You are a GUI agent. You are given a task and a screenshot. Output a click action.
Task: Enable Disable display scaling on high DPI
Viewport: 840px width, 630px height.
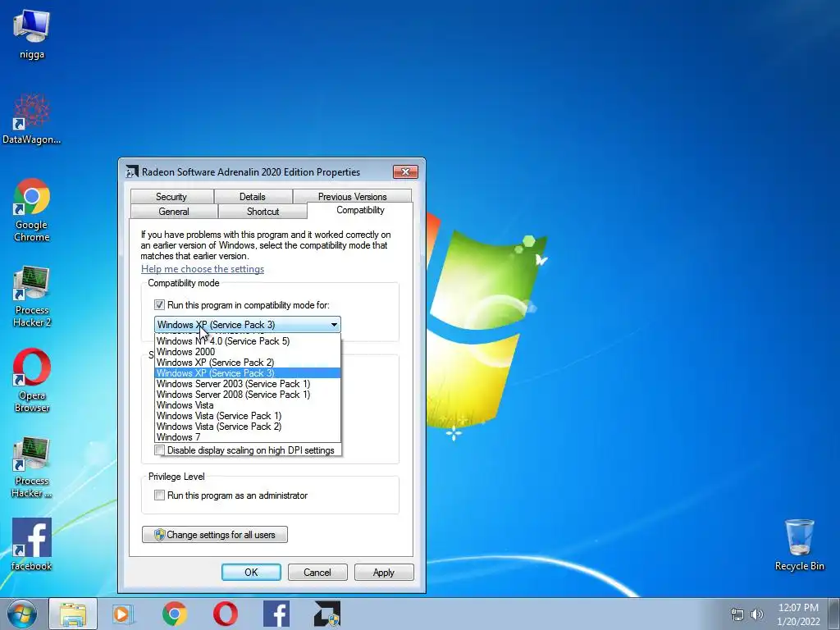coord(159,450)
